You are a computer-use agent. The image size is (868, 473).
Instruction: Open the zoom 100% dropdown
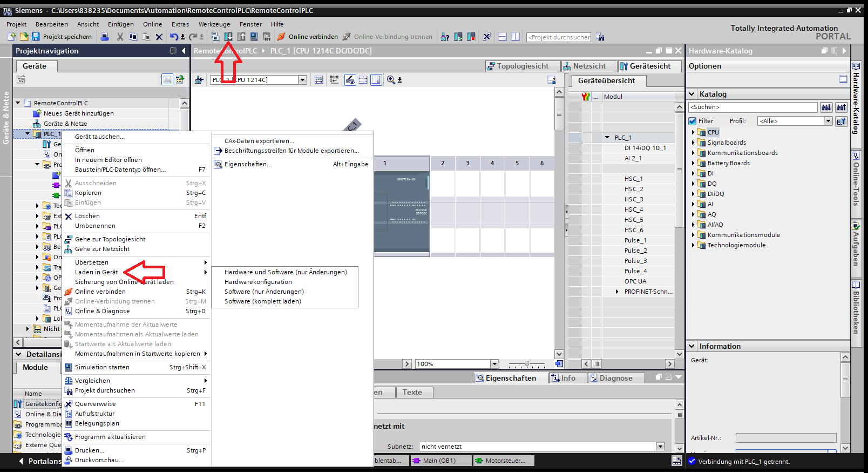coord(494,364)
